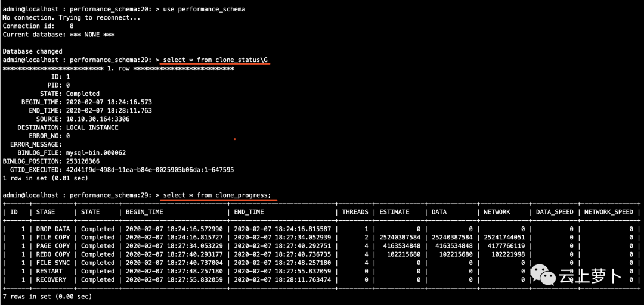Select the 'RECOVERY' stage cell
The width and height of the screenshot is (644, 305).
click(x=51, y=279)
